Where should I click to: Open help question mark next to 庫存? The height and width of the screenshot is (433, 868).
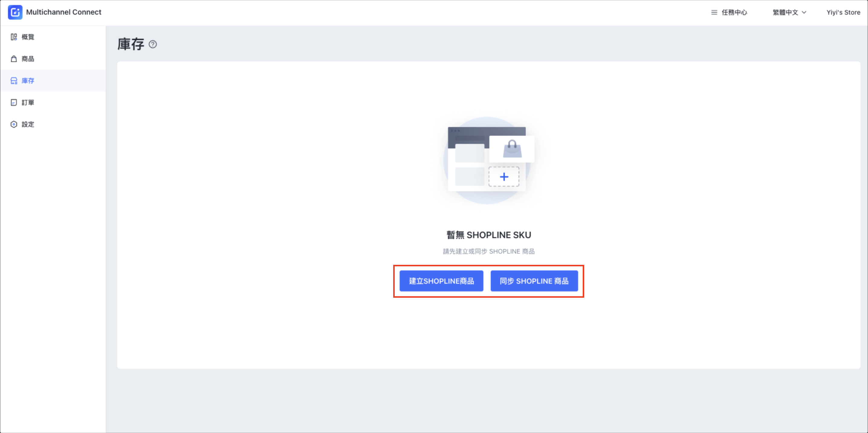pos(153,44)
